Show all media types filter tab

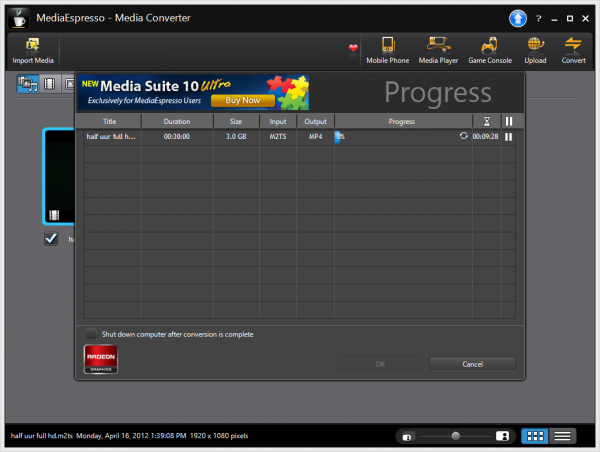click(28, 82)
